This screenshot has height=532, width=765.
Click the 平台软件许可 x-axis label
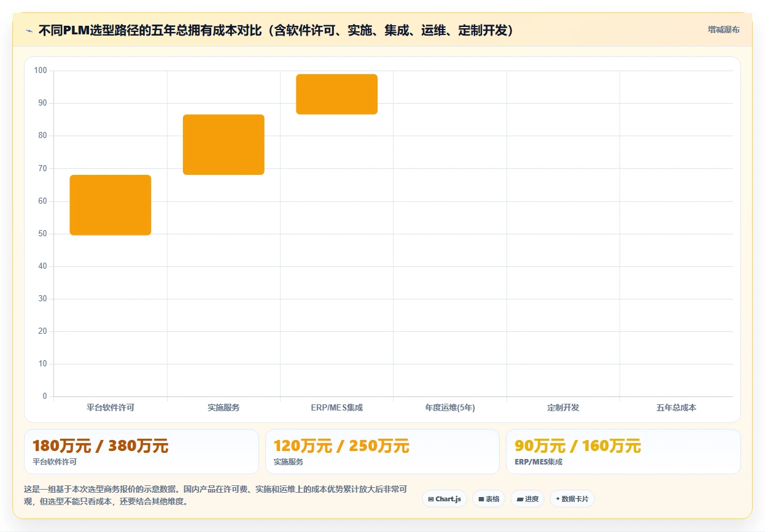111,407
